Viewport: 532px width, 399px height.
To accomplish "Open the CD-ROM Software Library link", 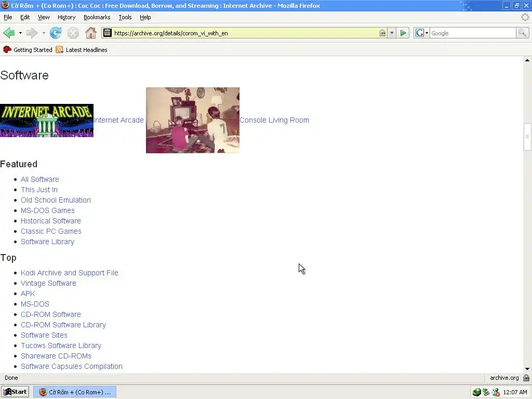I will point(63,325).
